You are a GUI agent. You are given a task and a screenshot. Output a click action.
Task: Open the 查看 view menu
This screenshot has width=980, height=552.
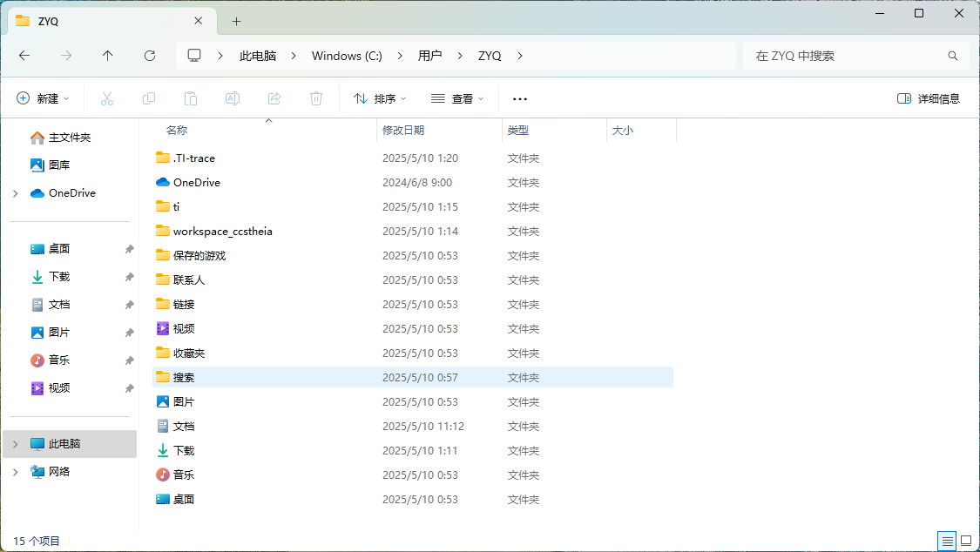(456, 98)
